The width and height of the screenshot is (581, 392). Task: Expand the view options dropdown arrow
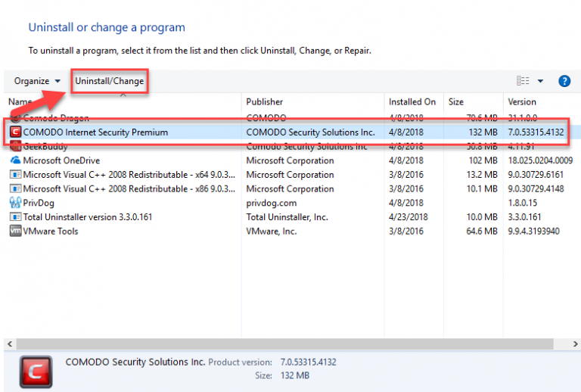click(x=540, y=81)
